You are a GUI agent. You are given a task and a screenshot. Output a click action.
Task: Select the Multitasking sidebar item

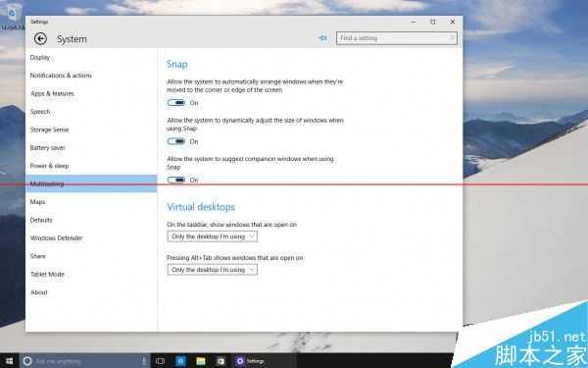(x=91, y=184)
